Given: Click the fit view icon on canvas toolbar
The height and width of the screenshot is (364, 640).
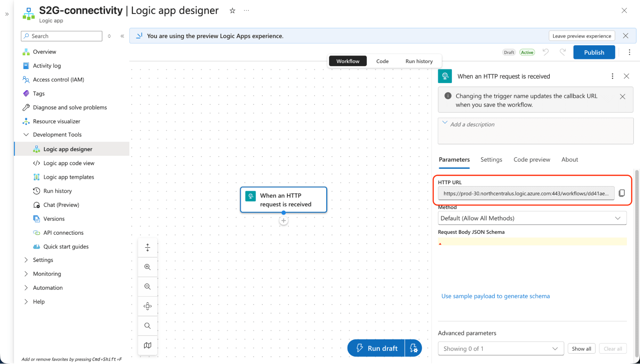Looking at the screenshot, I should tap(148, 306).
